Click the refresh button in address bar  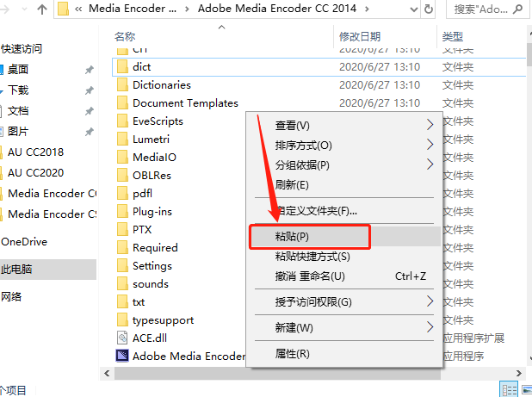[429, 9]
